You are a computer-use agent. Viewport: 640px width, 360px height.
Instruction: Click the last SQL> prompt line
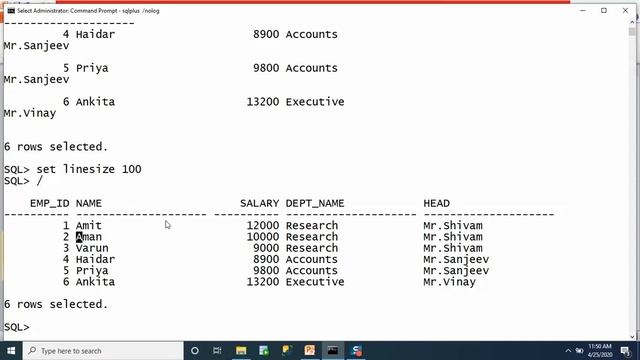pyautogui.click(x=17, y=327)
